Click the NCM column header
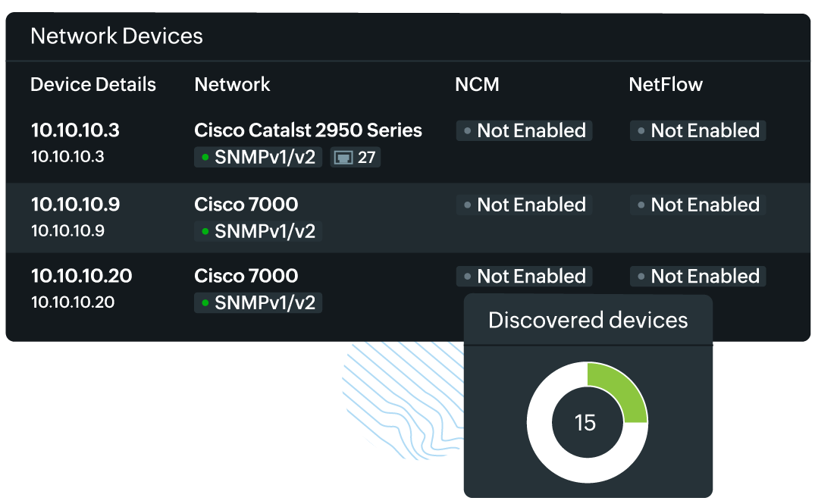This screenshot has height=504, width=815. 477,85
